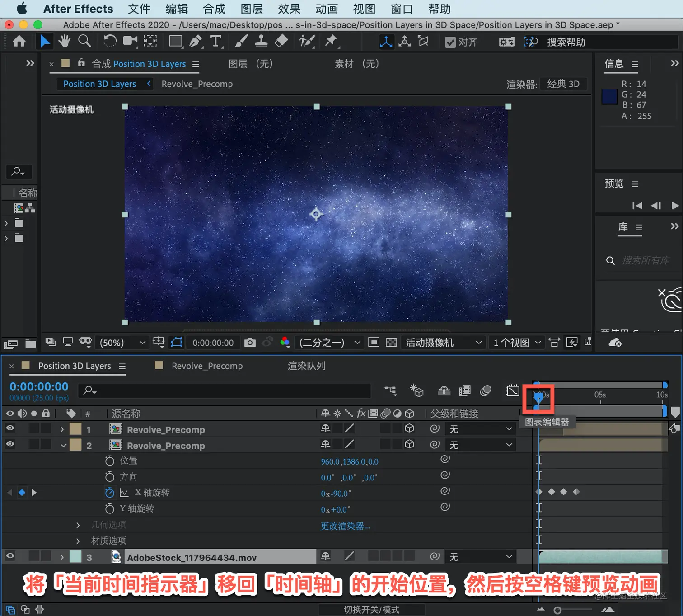Open the 合成 menu
The width and height of the screenshot is (683, 616).
[214, 9]
